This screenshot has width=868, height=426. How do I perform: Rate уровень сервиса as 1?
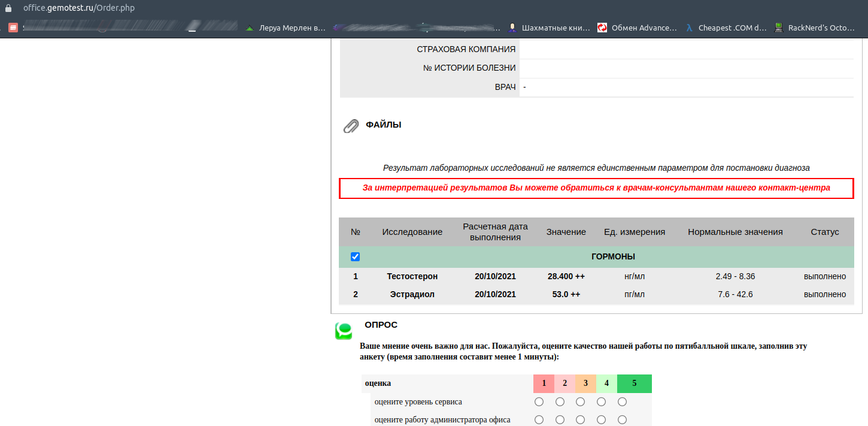(539, 402)
